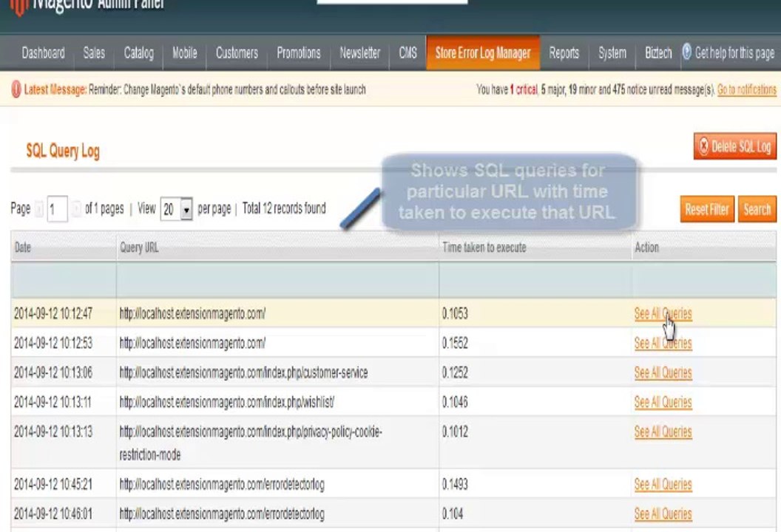The width and height of the screenshot is (781, 532).
Task: Sort by the Date column header
Action: 22,248
